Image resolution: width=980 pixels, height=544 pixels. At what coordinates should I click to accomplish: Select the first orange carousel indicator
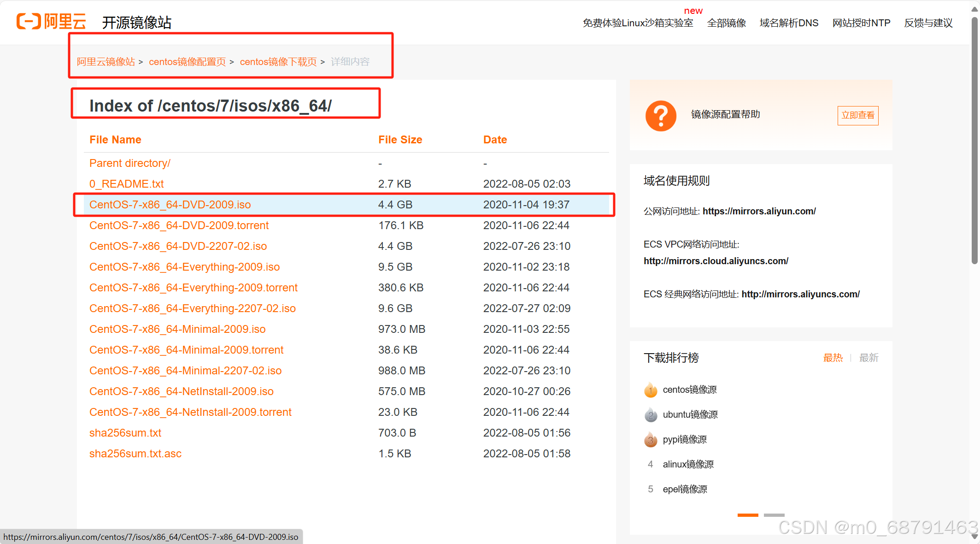747,515
